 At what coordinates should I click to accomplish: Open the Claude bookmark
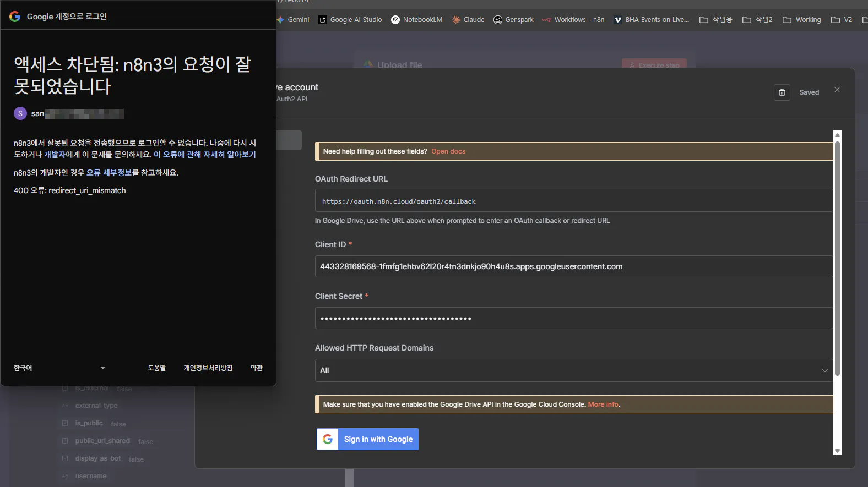pyautogui.click(x=468, y=20)
